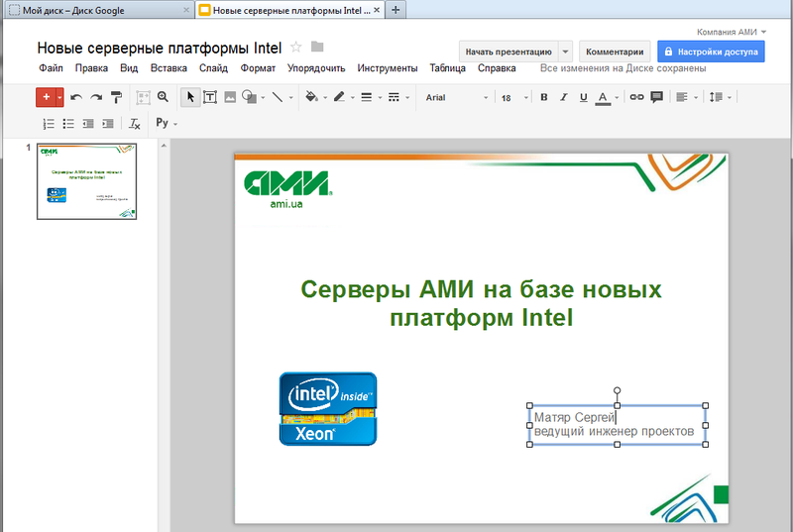Screen dimensions: 793x532
Task: Open the Компания АМИ account dropdown
Action: [732, 32]
